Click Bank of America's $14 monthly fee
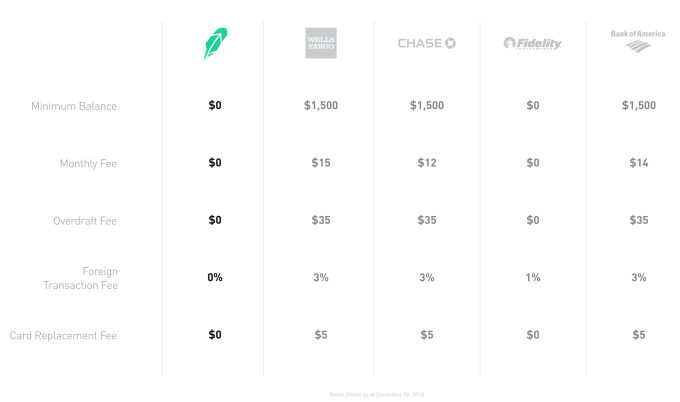Viewport: 680px width, 402px height. point(639,163)
